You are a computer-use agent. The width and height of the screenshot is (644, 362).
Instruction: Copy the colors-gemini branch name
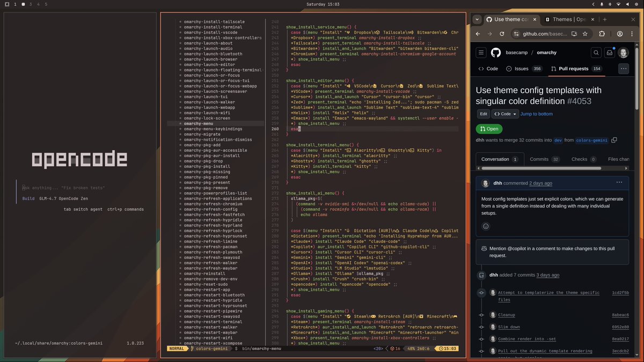pyautogui.click(x=614, y=141)
